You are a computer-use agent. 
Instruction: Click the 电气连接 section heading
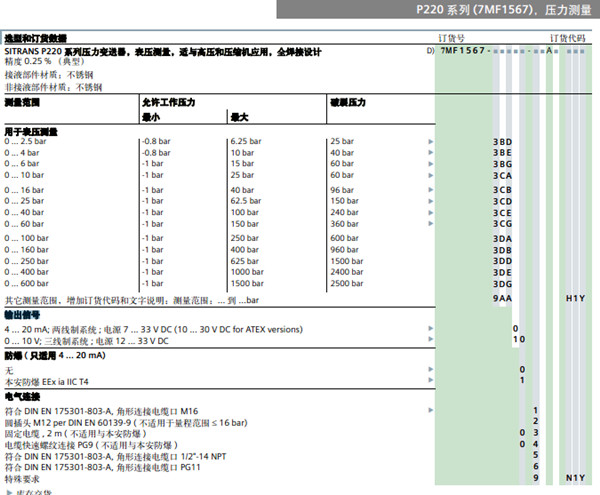point(22,396)
